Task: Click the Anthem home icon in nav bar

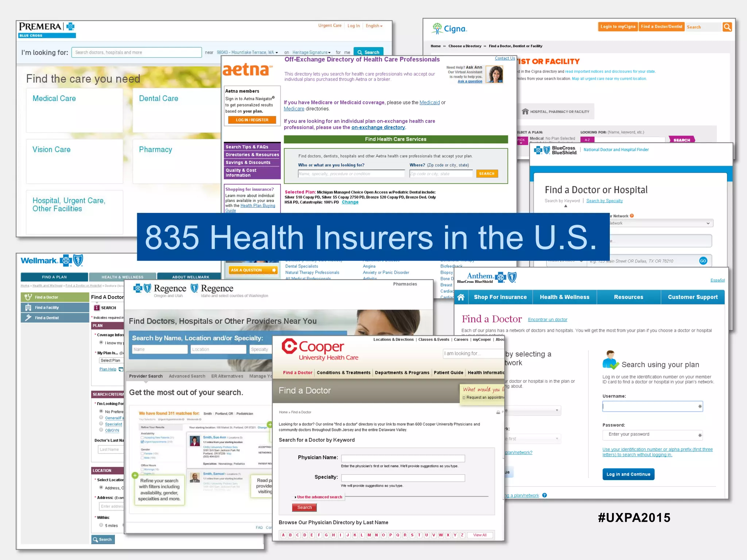Action: pyautogui.click(x=461, y=297)
